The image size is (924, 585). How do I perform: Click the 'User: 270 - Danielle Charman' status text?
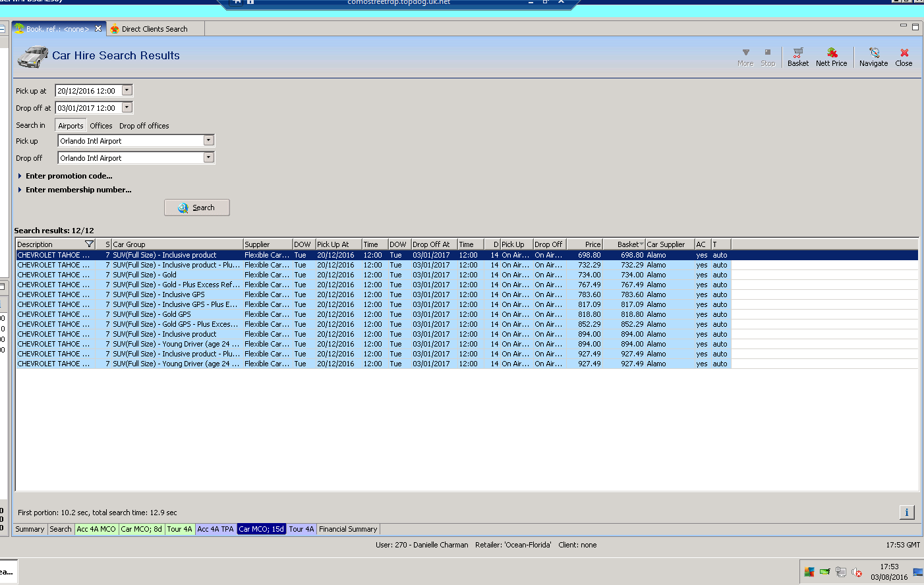pyautogui.click(x=422, y=545)
